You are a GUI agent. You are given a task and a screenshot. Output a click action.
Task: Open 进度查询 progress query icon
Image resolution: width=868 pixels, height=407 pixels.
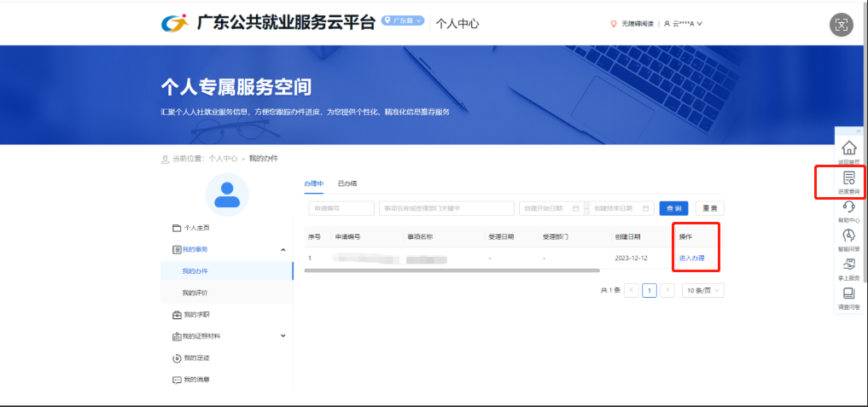coord(848,180)
